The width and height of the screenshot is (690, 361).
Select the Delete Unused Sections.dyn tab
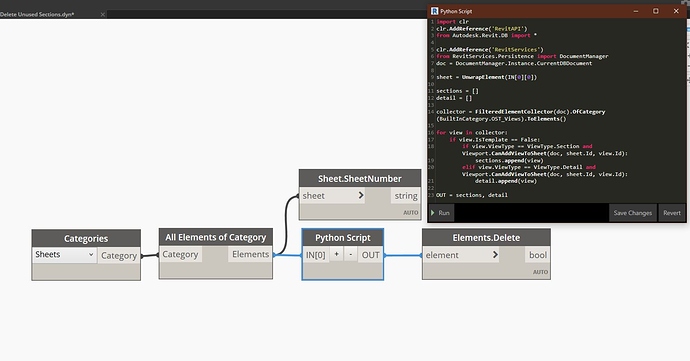37,14
